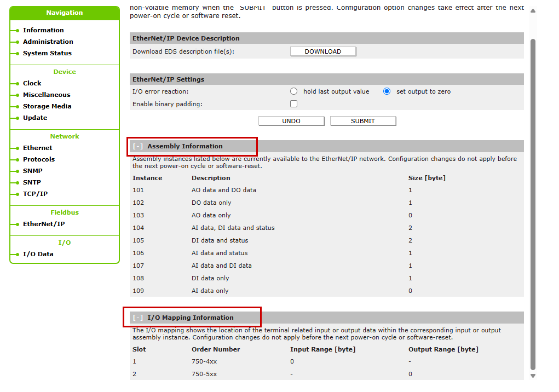Open Clock device settings
The width and height of the screenshot is (559, 392).
pos(32,83)
